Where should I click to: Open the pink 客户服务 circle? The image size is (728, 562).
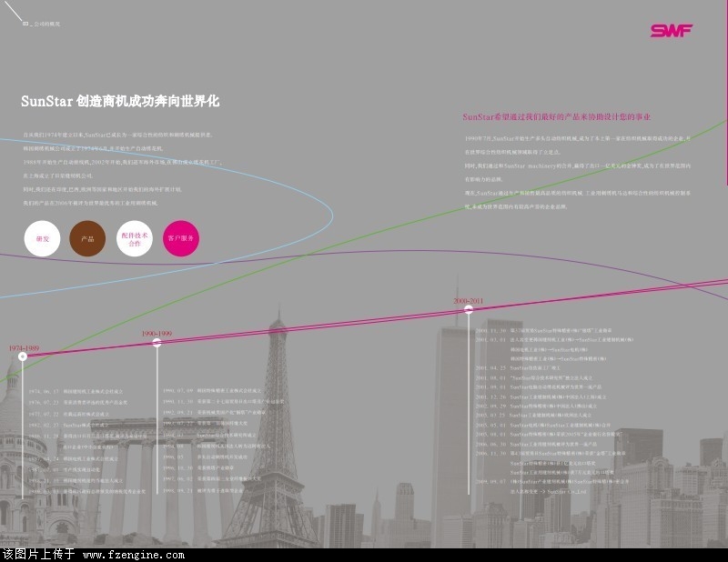coord(180,238)
